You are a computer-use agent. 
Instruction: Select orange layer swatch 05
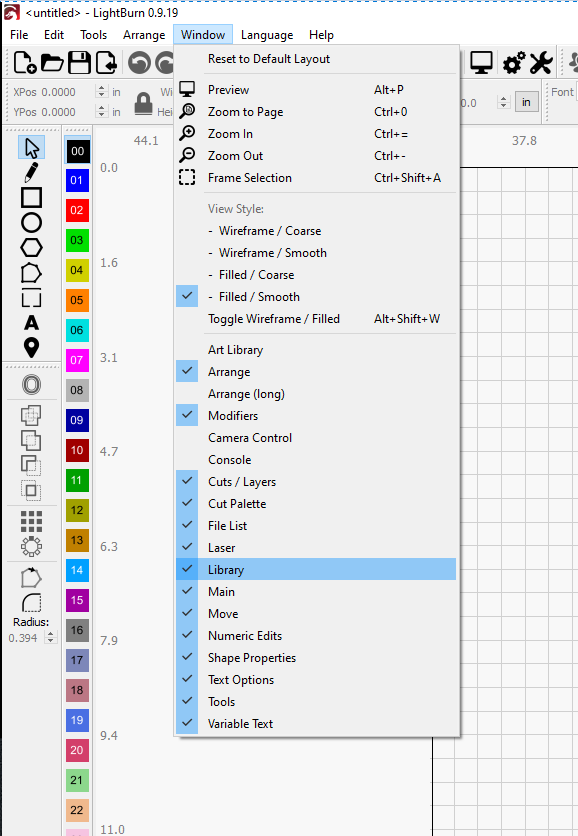coord(77,300)
